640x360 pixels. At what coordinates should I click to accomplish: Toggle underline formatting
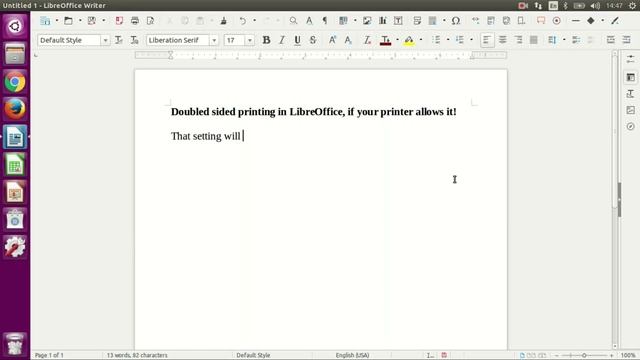(297, 40)
